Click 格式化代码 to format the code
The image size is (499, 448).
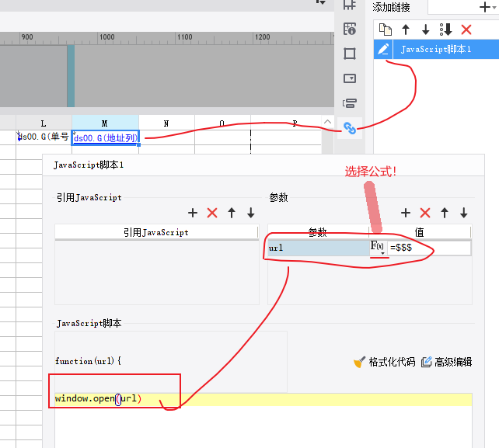385,362
